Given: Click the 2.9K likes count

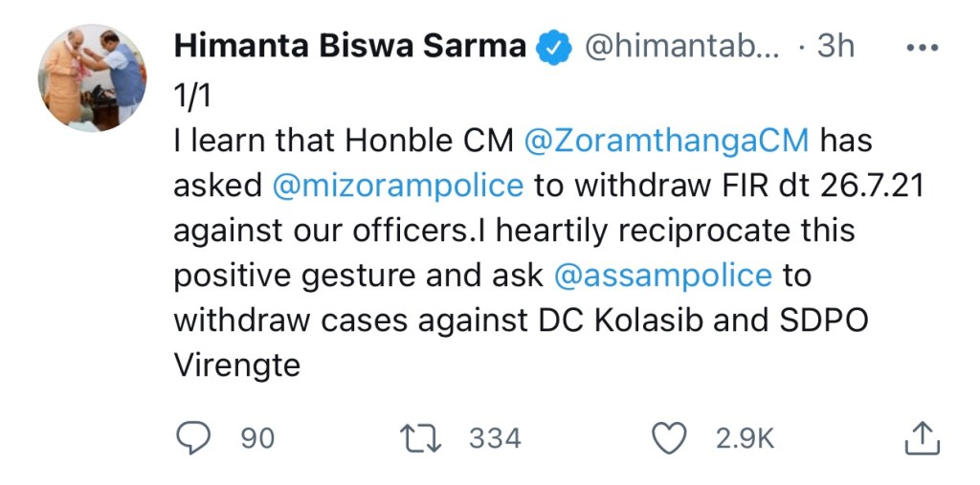Looking at the screenshot, I should (x=745, y=438).
